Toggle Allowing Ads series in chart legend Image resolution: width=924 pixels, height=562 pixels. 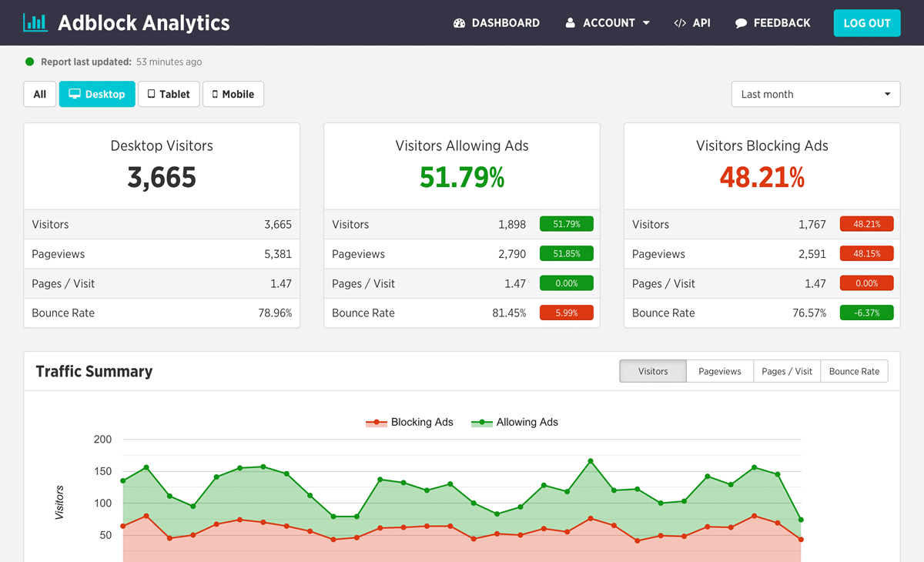(x=515, y=422)
